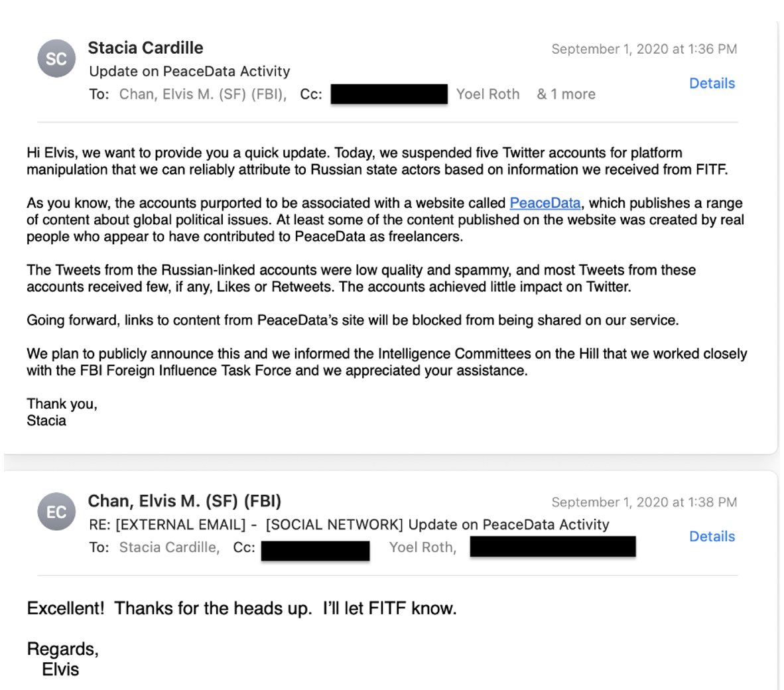Viewport: 784px width, 690px height.
Task: Open Details for Stacia Cardille's email
Action: [712, 84]
